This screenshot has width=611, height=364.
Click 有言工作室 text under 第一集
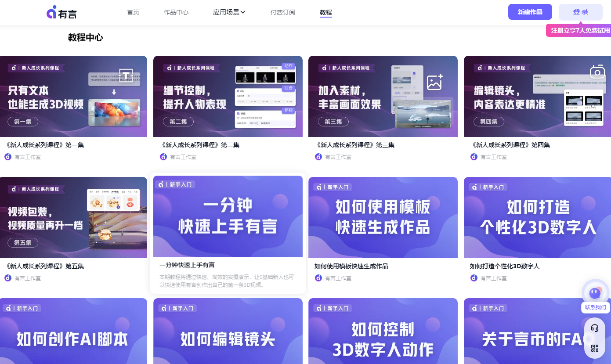point(28,157)
